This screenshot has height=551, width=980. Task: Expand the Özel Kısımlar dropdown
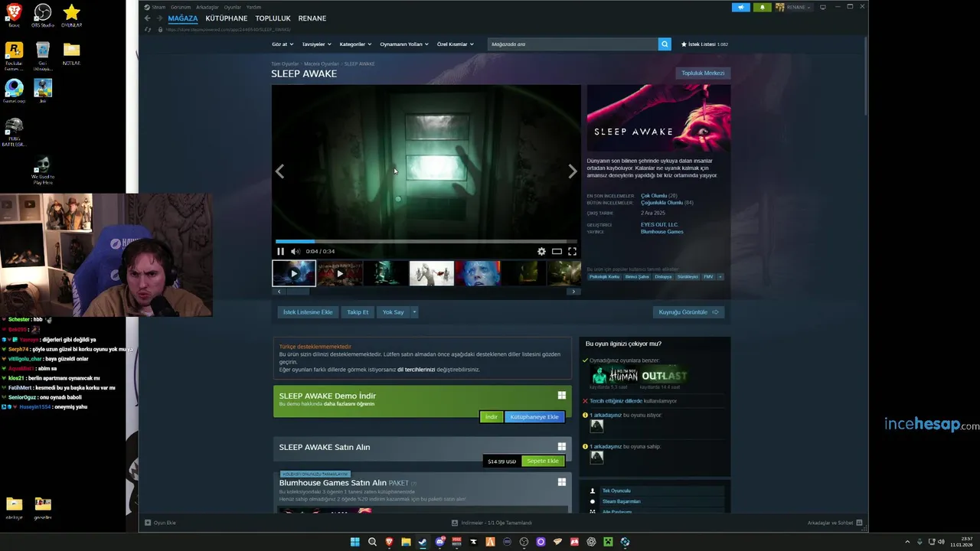pyautogui.click(x=455, y=44)
